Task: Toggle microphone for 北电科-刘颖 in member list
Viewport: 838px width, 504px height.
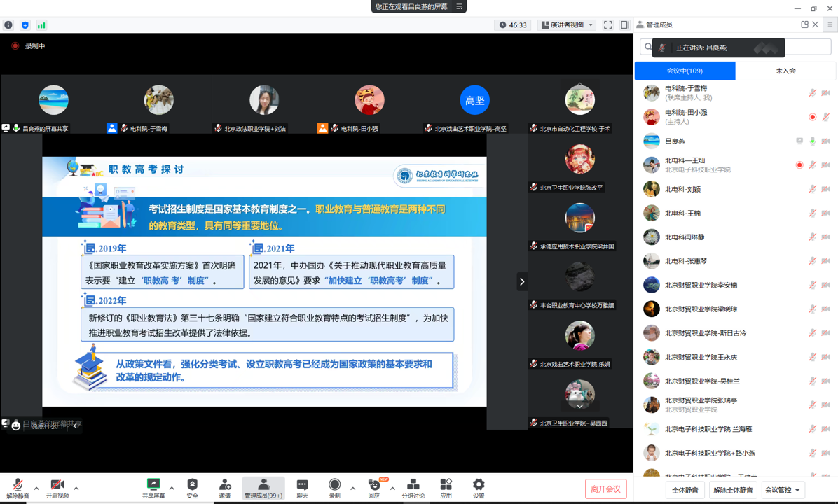Action: [x=813, y=189]
